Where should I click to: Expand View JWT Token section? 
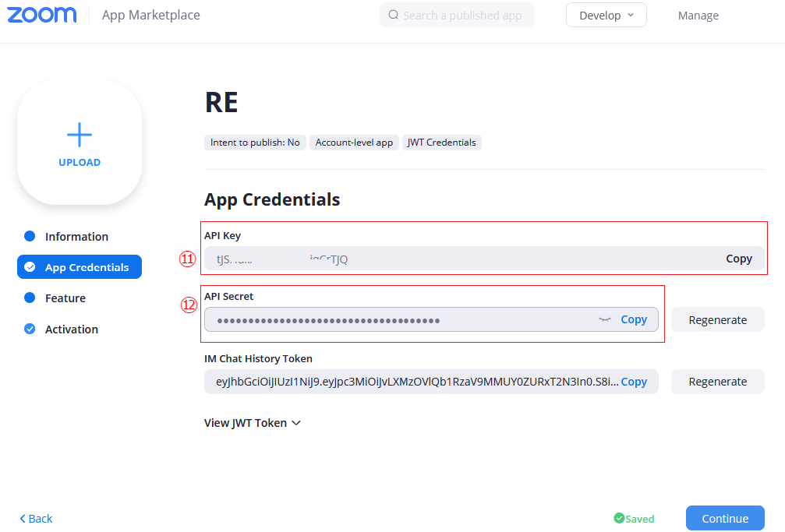click(x=252, y=423)
